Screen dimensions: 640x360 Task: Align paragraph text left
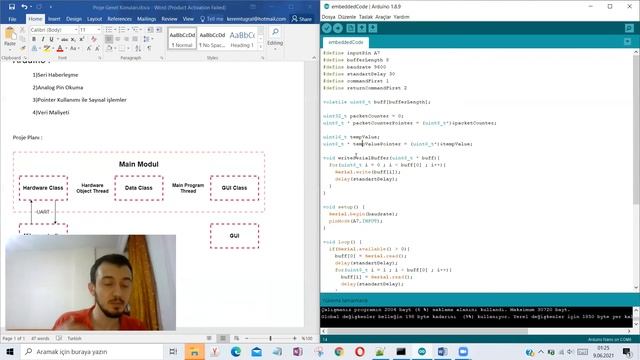click(x=109, y=39)
